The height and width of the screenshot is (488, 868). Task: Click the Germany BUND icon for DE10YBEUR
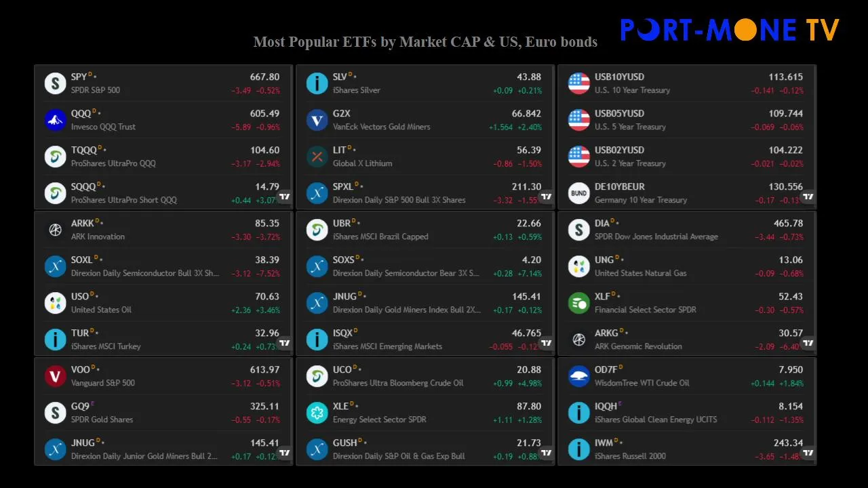pyautogui.click(x=578, y=193)
